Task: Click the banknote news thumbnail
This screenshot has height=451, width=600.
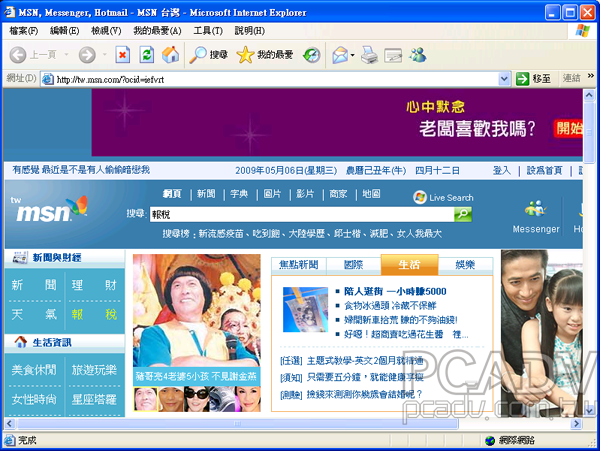Action: point(305,309)
